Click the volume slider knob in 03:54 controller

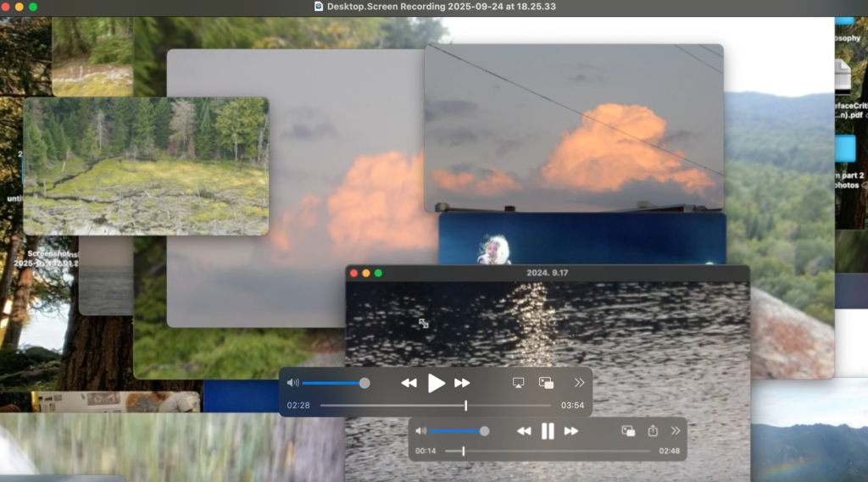coord(364,383)
